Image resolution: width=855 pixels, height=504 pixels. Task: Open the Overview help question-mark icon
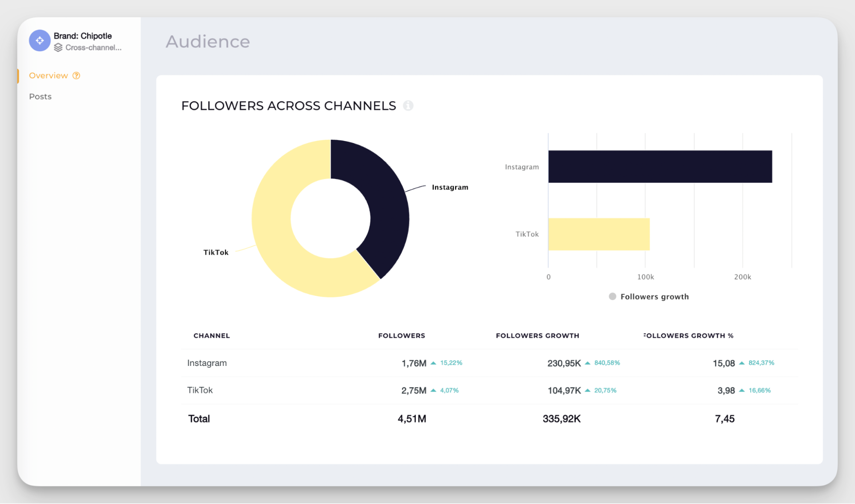77,76
